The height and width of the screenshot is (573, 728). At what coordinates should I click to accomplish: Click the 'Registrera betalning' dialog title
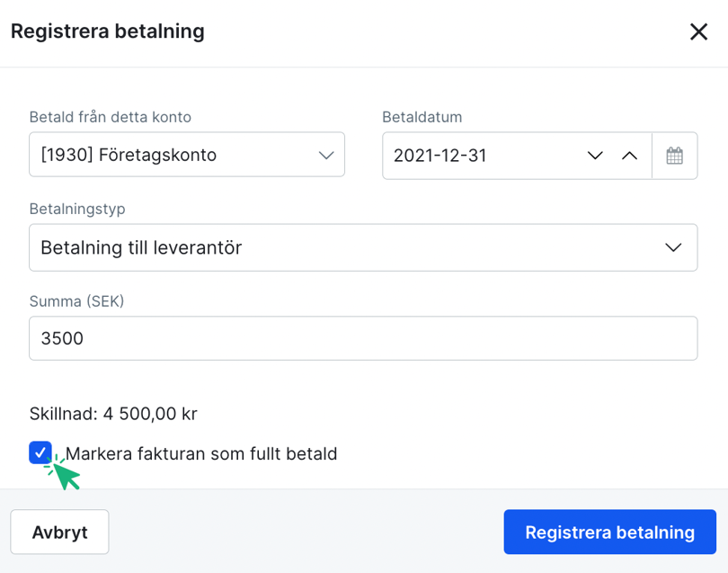(107, 31)
